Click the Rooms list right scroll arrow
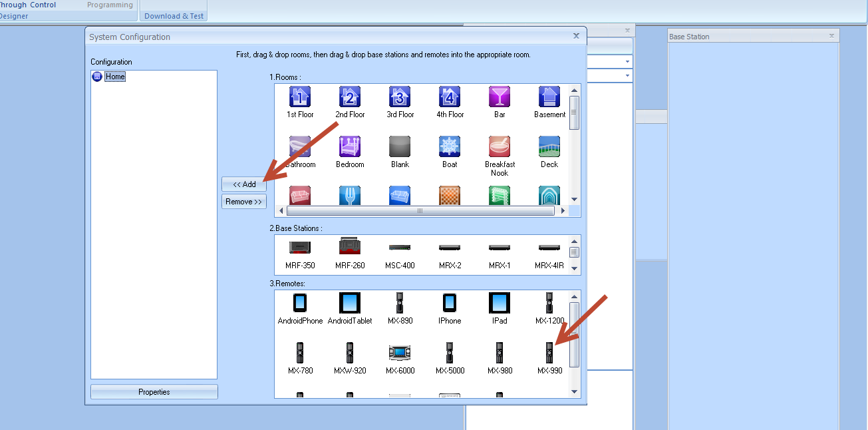The height and width of the screenshot is (430, 868). [x=563, y=210]
